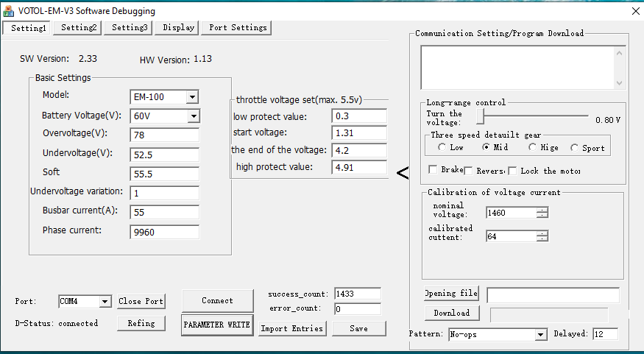Switch to the Setting2 tab
This screenshot has height=354, width=644.
[x=79, y=28]
